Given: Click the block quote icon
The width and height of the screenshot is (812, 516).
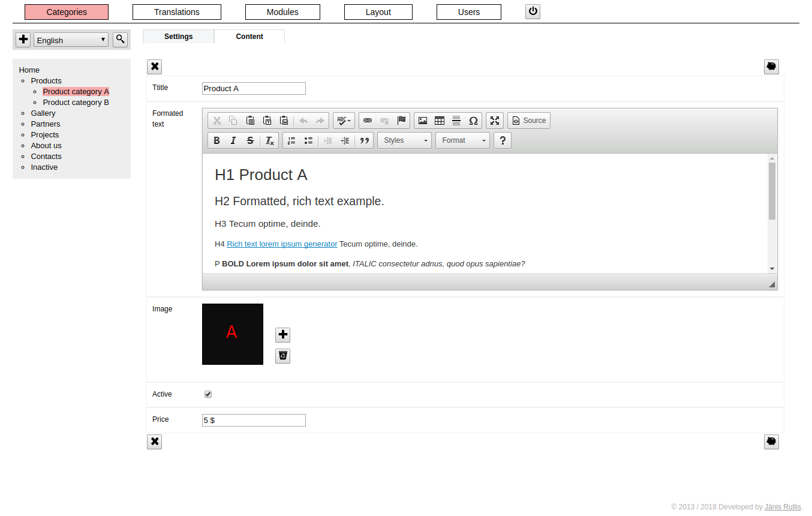Looking at the screenshot, I should coord(365,140).
